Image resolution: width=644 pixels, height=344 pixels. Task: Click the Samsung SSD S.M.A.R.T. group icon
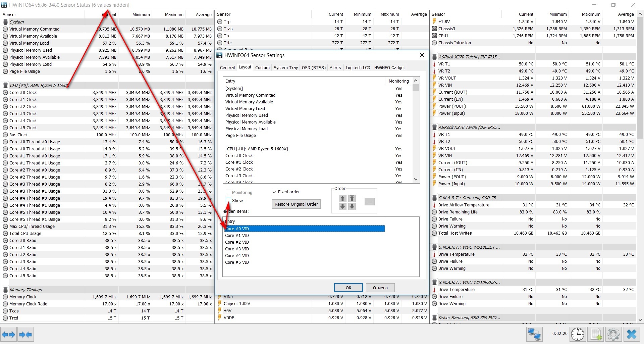coord(434,198)
